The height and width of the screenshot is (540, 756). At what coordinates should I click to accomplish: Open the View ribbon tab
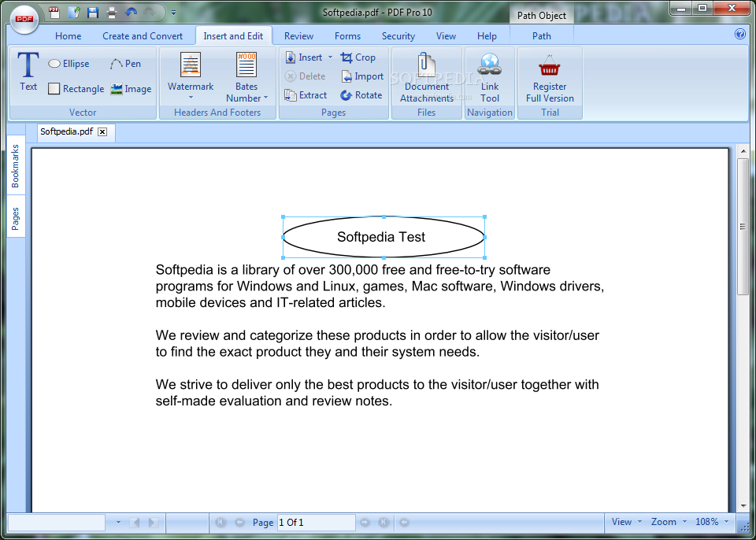pyautogui.click(x=446, y=36)
